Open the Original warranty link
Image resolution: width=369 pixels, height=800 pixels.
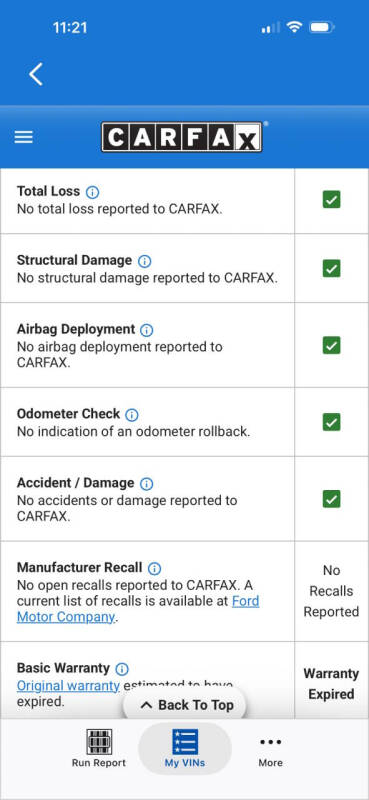coord(68,685)
